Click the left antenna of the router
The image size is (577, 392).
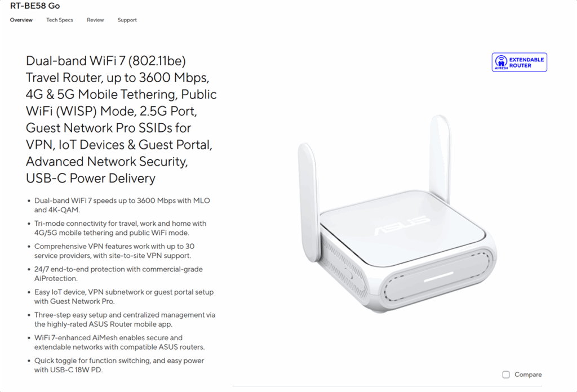(x=308, y=202)
